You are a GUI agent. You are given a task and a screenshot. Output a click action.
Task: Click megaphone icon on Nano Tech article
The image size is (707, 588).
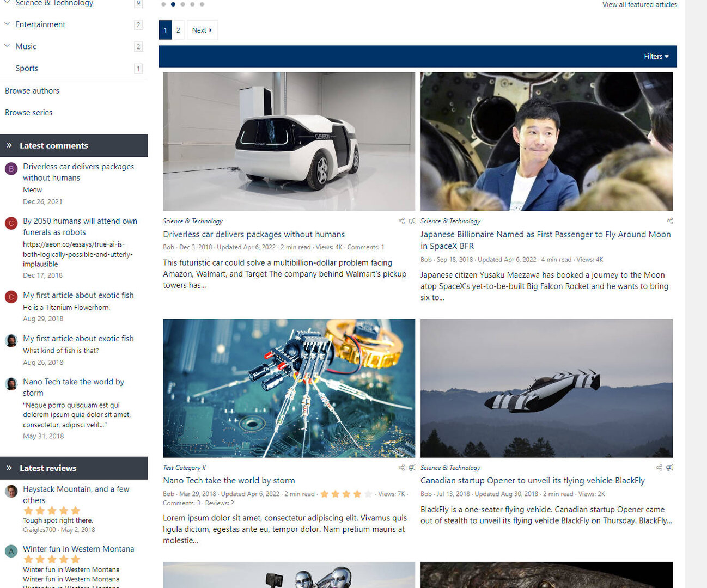point(412,468)
